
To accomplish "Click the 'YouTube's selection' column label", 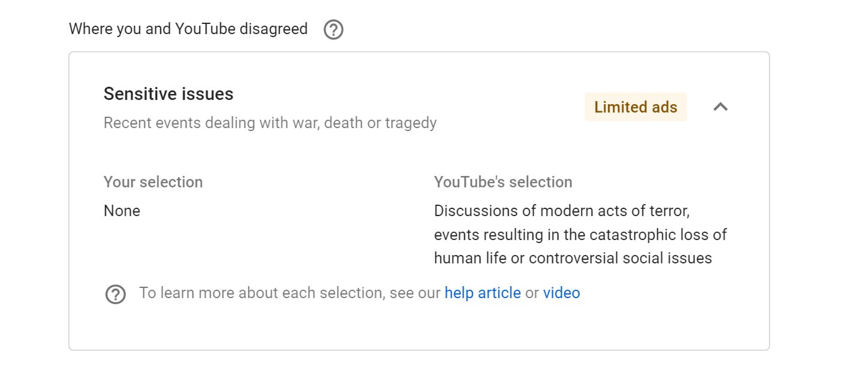I will coord(503,182).
